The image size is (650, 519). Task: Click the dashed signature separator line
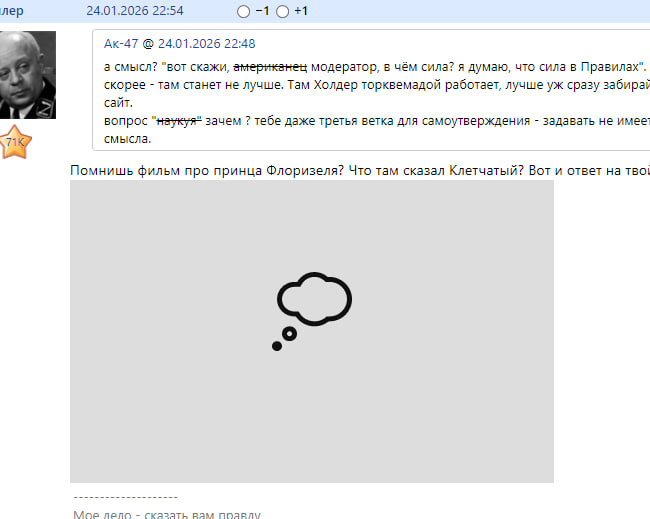point(126,497)
